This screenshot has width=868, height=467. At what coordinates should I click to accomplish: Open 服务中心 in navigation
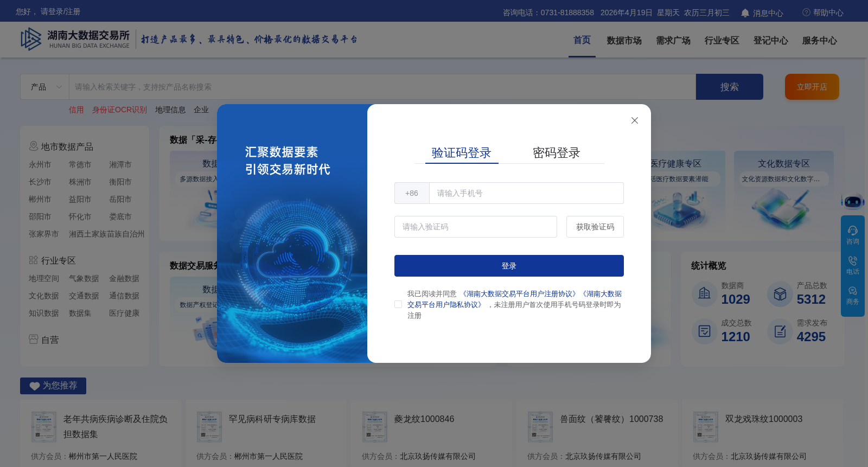point(819,41)
